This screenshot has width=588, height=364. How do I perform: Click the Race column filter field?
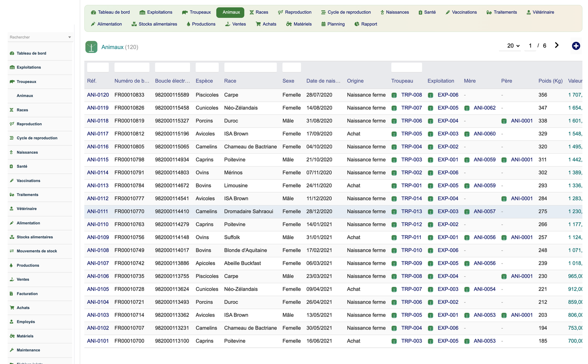click(250, 68)
